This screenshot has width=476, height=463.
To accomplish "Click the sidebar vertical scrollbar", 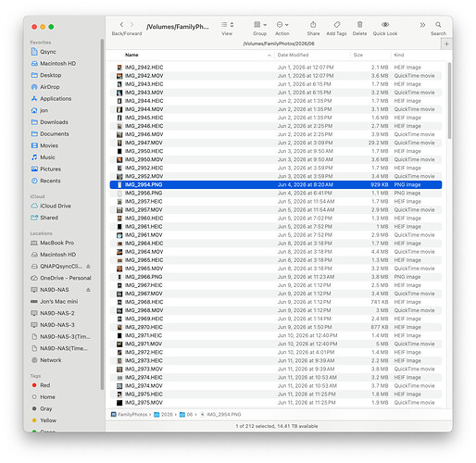I will (x=102, y=215).
